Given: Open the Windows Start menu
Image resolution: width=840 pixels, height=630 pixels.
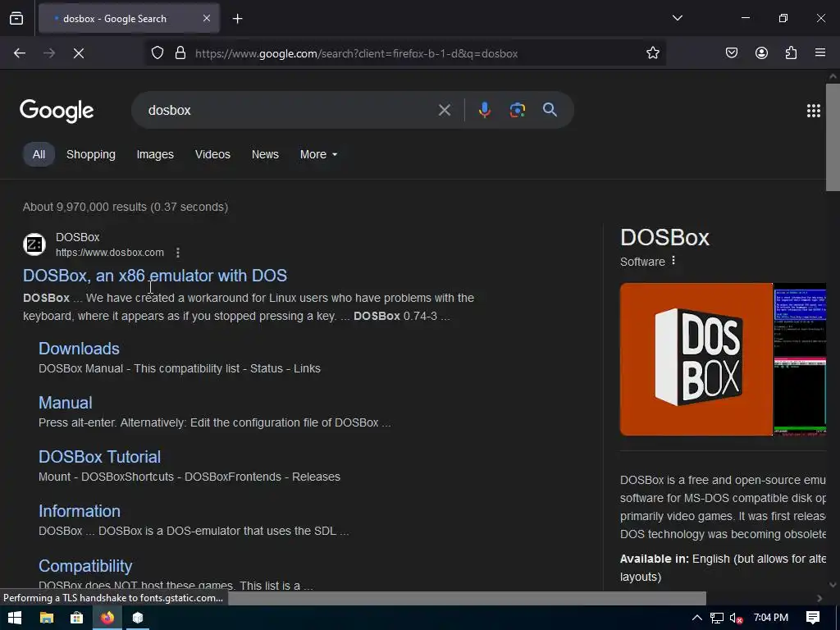Looking at the screenshot, I should pyautogui.click(x=15, y=618).
